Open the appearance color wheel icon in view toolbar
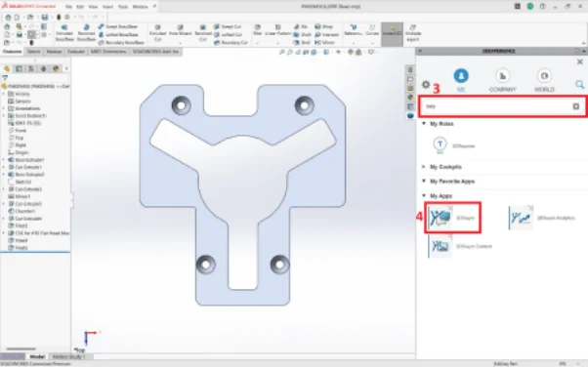This screenshot has width=588, height=368. [x=351, y=52]
